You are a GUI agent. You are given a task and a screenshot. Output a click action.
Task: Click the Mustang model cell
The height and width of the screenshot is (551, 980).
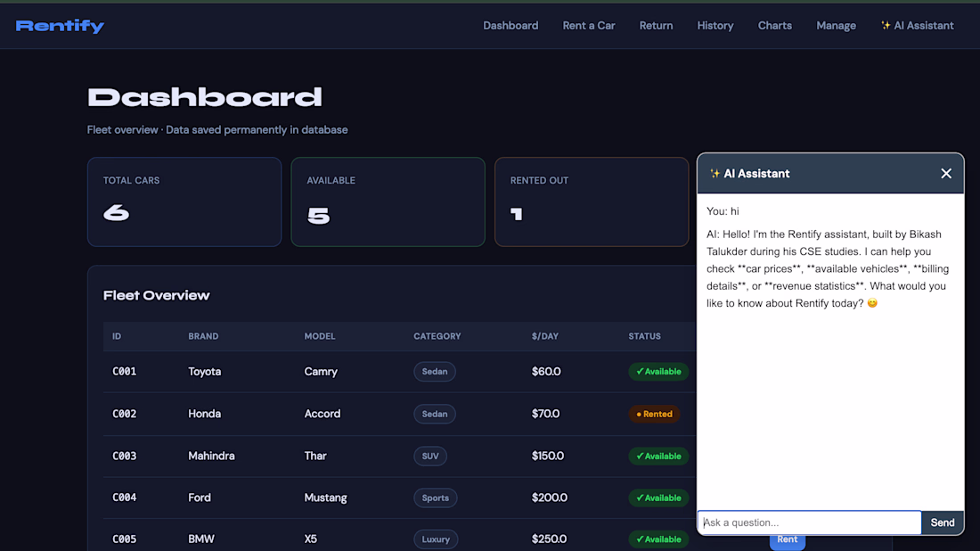[x=325, y=498]
